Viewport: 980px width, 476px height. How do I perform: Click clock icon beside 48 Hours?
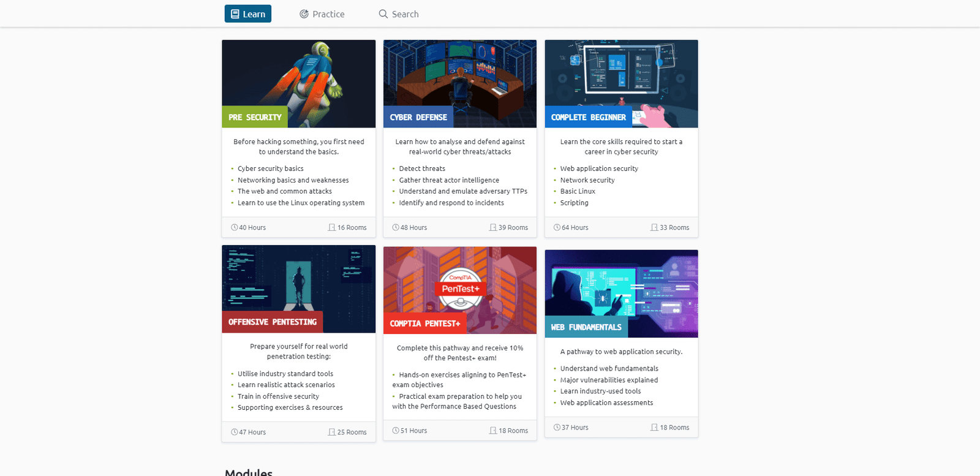pyautogui.click(x=396, y=227)
